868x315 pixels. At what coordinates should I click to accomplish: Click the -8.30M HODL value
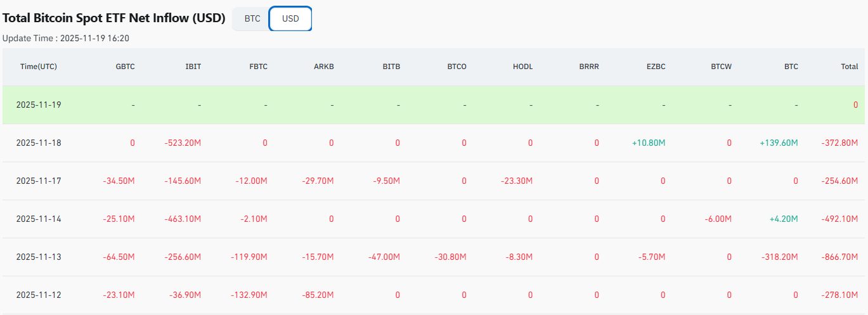tap(519, 257)
